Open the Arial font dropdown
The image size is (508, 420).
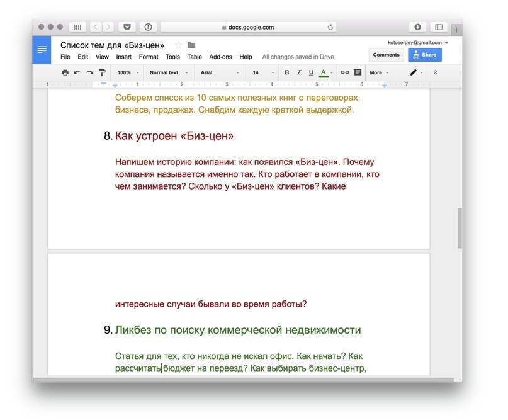[x=220, y=72]
